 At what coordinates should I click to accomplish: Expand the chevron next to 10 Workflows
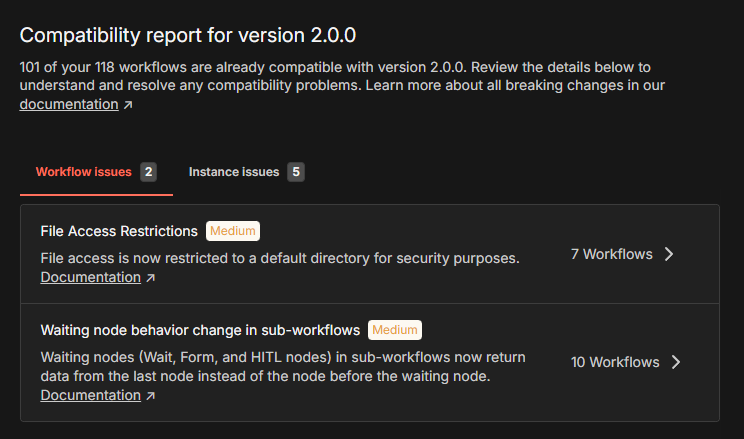(x=676, y=362)
